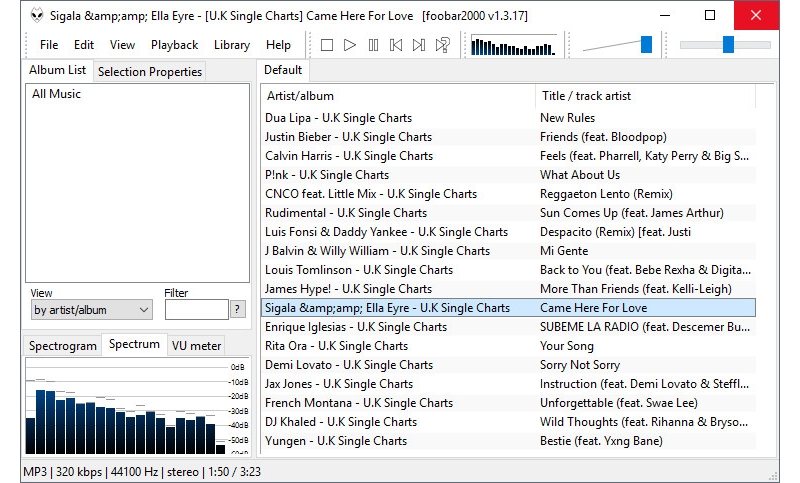The width and height of the screenshot is (800, 483).
Task: Click the filter help '?' button
Action: [237, 309]
